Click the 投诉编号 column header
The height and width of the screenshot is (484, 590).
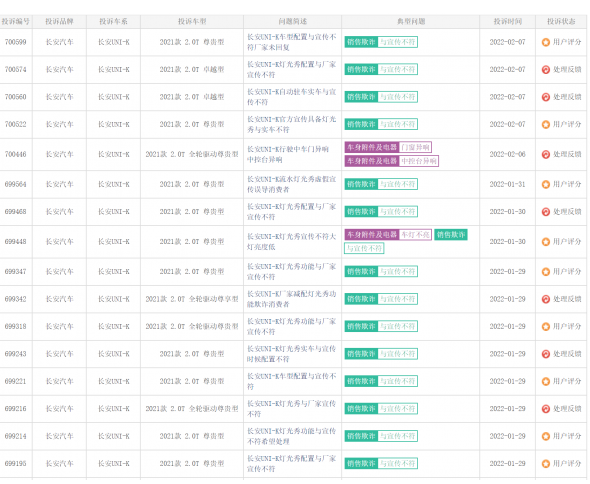[x=16, y=21]
